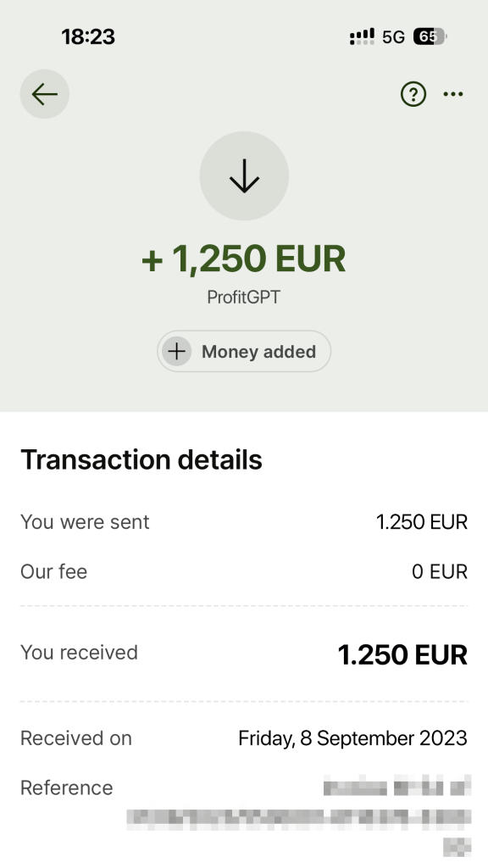Screen dimensions: 488x868
Task: Select the You were sent row
Action: click(244, 522)
